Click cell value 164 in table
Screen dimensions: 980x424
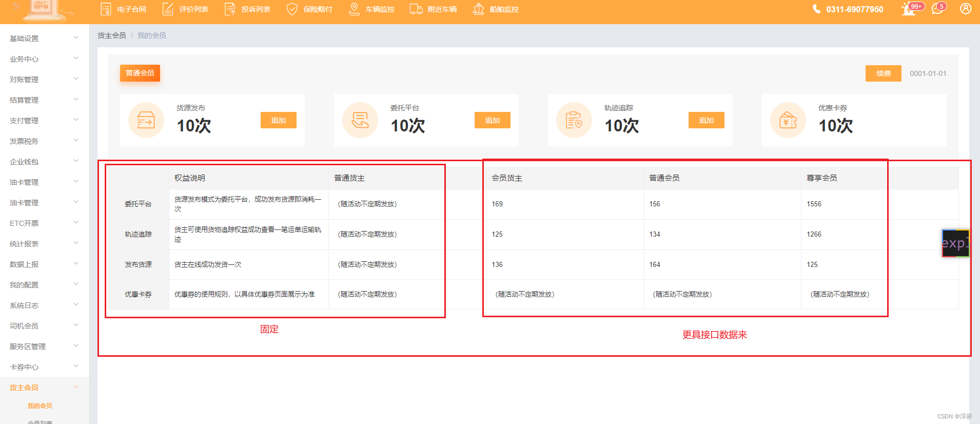(655, 265)
